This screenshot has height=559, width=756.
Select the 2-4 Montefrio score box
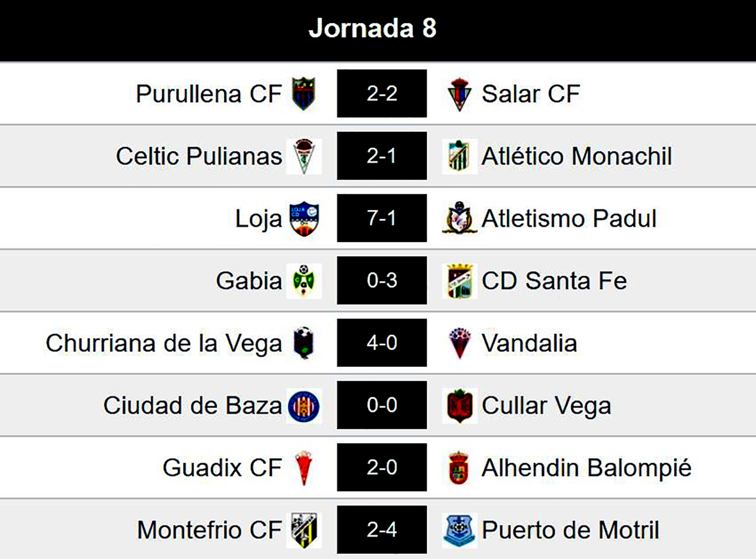[382, 530]
